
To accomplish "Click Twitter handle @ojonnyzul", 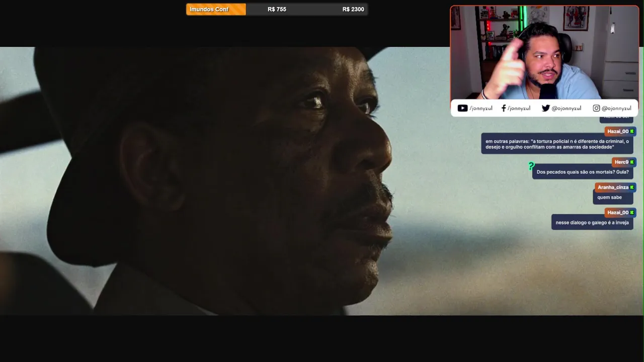I will tap(567, 108).
